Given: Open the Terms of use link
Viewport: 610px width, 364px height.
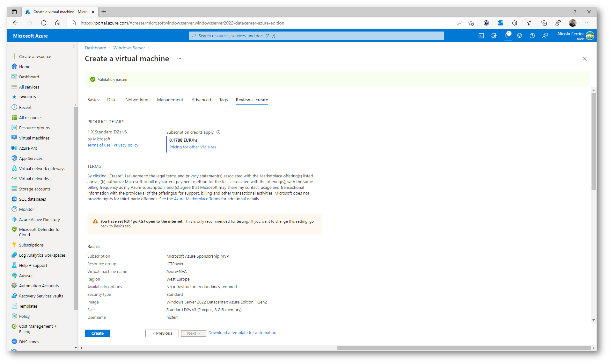Looking at the screenshot, I should tap(99, 145).
